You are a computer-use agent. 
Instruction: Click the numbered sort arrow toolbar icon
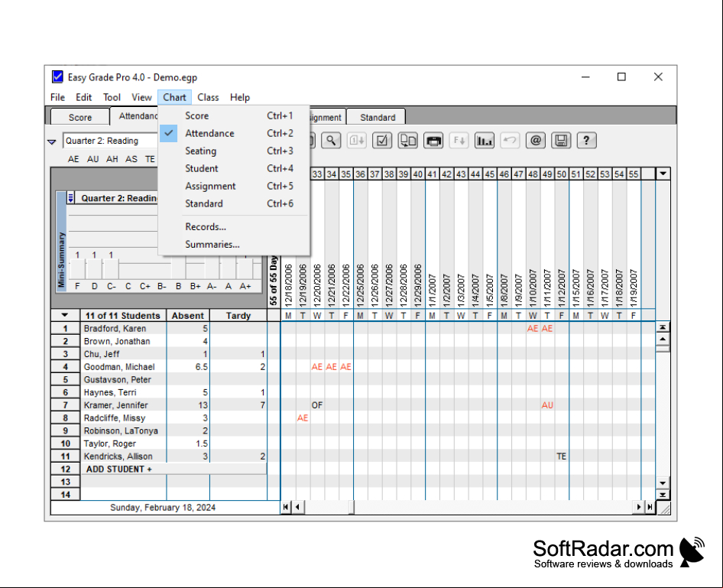pyautogui.click(x=357, y=140)
